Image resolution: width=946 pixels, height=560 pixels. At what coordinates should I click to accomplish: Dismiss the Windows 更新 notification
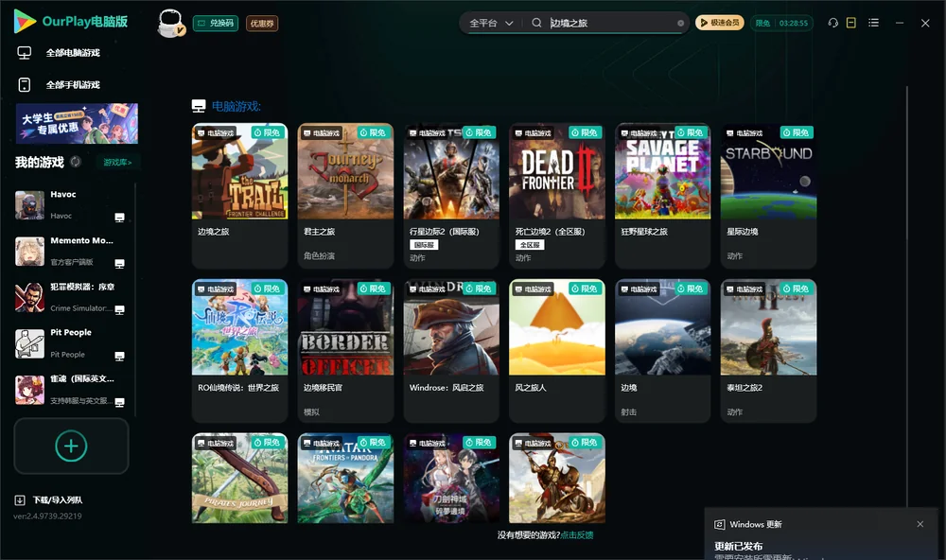[x=920, y=524]
